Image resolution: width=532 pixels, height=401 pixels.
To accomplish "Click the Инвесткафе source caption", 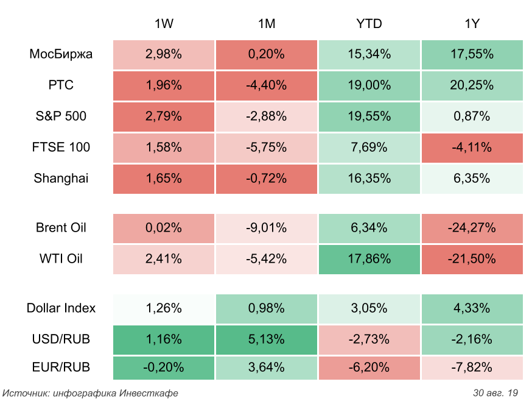I will click(x=91, y=392).
